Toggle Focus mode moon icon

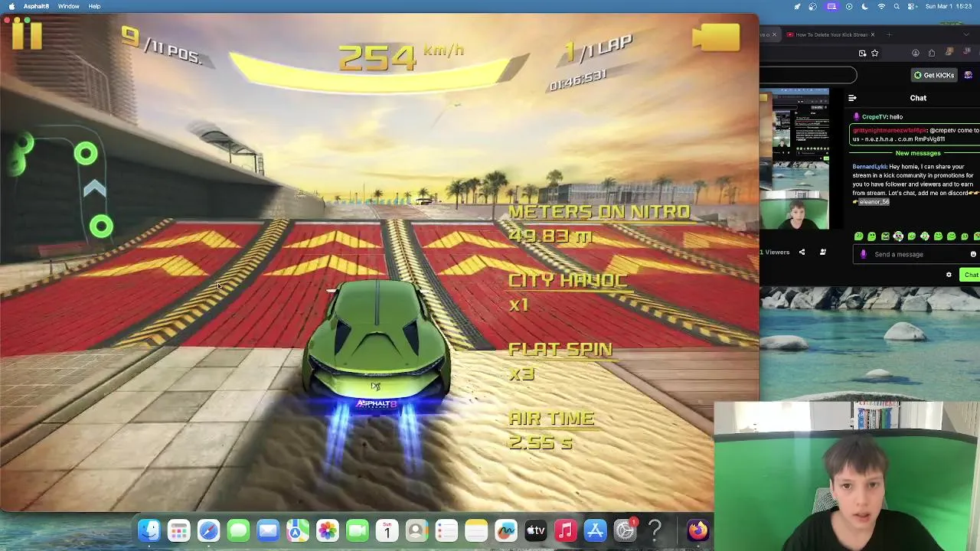[x=865, y=6]
